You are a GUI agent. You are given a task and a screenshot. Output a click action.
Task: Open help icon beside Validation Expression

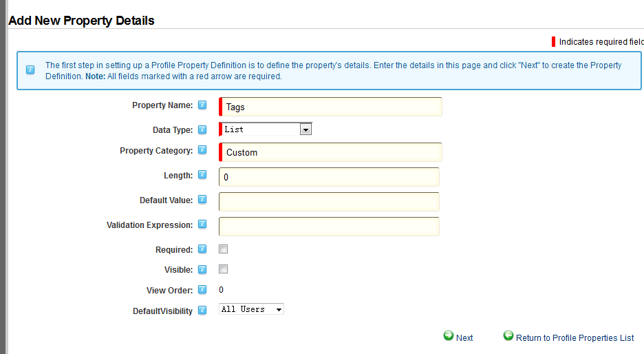[202, 224]
